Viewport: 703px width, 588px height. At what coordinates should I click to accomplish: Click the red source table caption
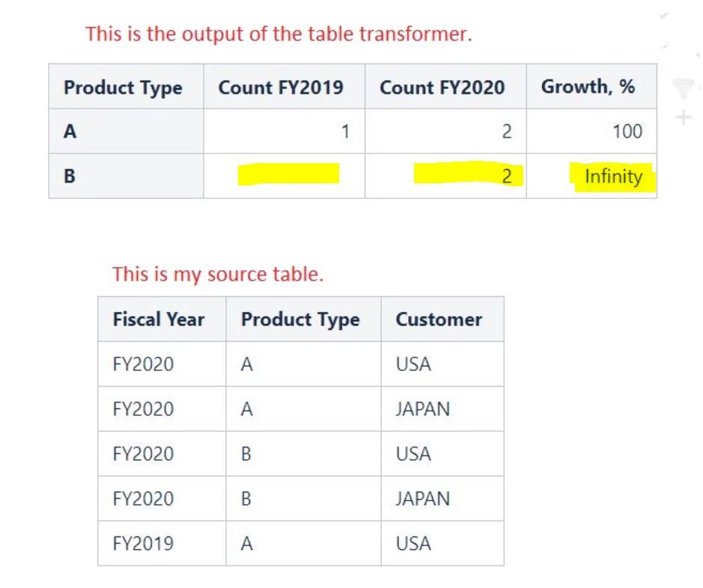tap(218, 274)
